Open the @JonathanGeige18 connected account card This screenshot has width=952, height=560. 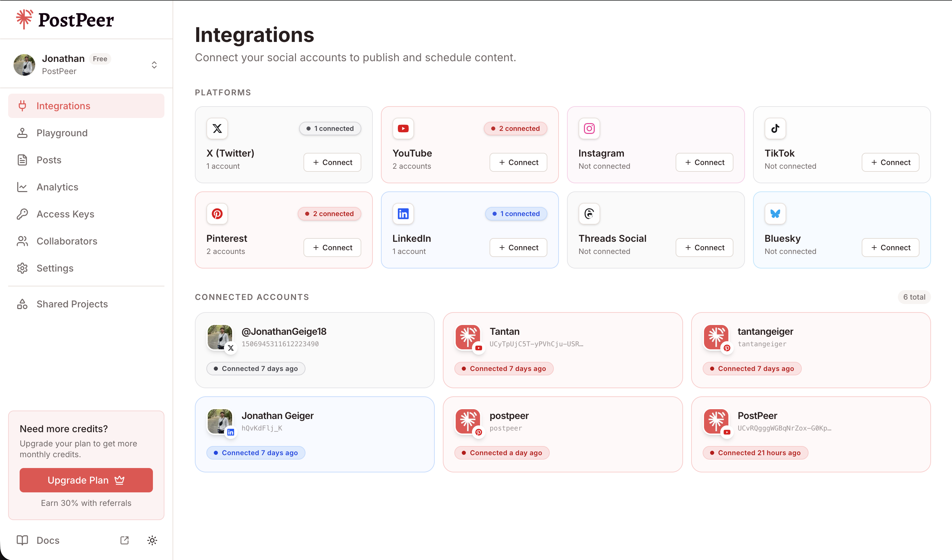pyautogui.click(x=314, y=350)
